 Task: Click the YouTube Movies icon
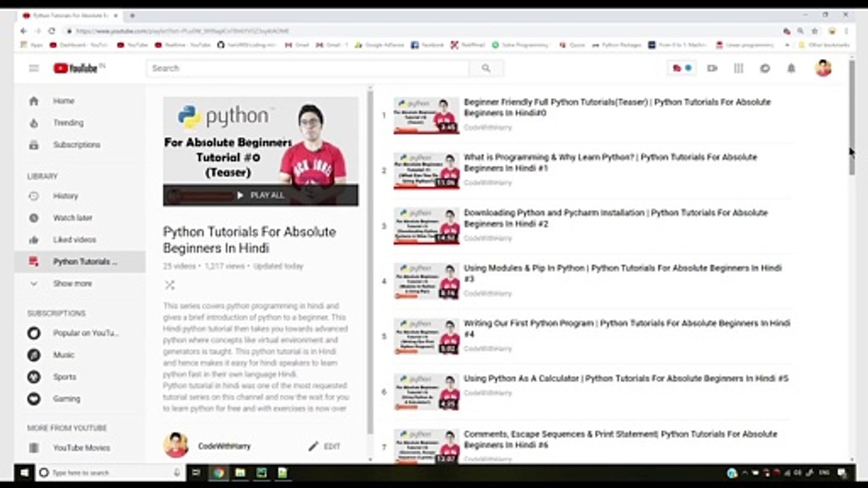34,447
